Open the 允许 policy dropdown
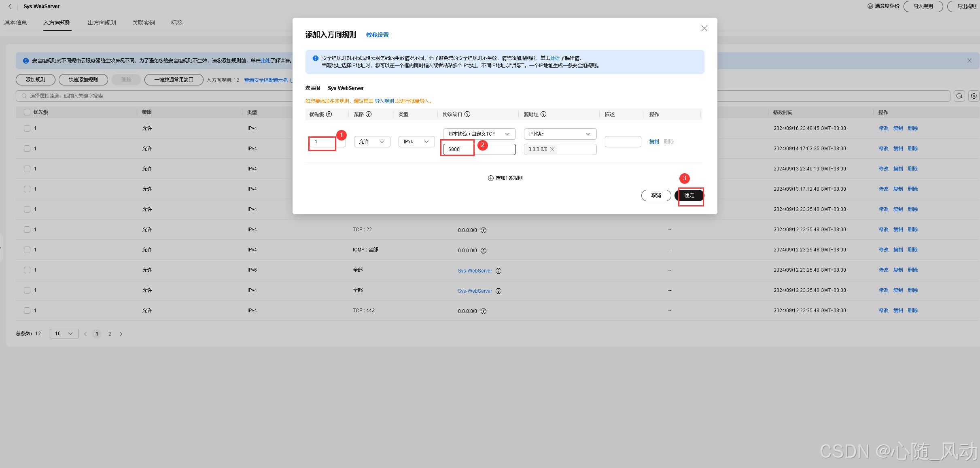This screenshot has height=468, width=980. 372,142
